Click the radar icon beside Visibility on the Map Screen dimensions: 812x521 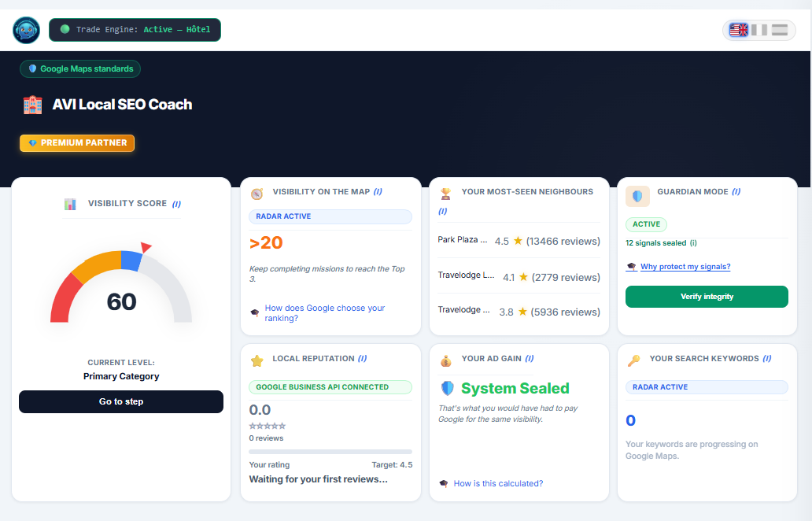256,193
